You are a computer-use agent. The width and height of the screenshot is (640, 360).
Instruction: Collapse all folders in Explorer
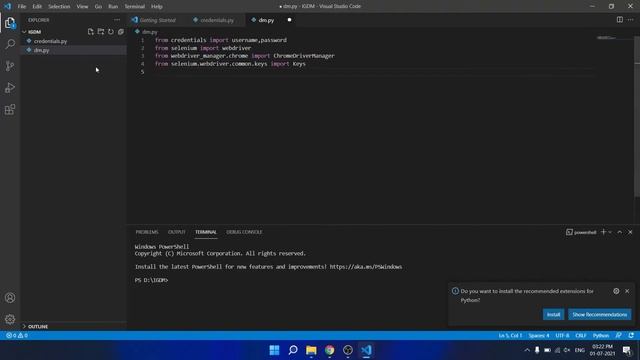pyautogui.click(x=121, y=31)
